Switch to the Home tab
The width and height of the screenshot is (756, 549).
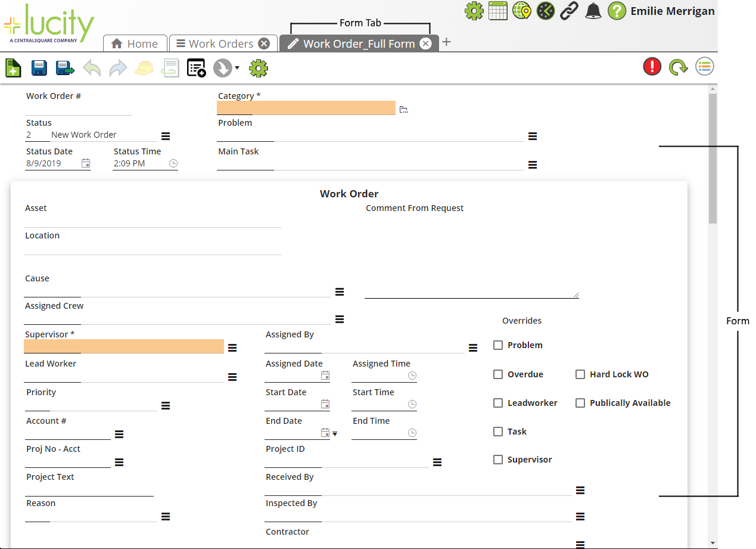(x=135, y=43)
